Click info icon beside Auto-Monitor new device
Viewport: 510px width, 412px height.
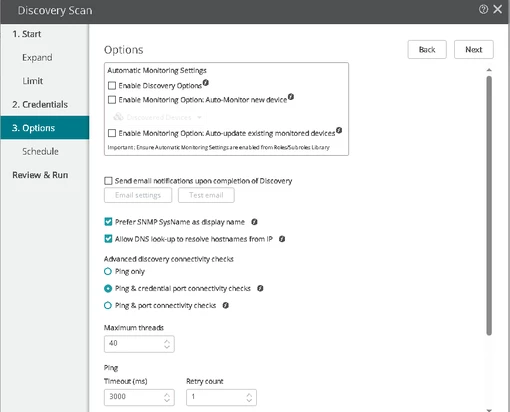pyautogui.click(x=291, y=97)
